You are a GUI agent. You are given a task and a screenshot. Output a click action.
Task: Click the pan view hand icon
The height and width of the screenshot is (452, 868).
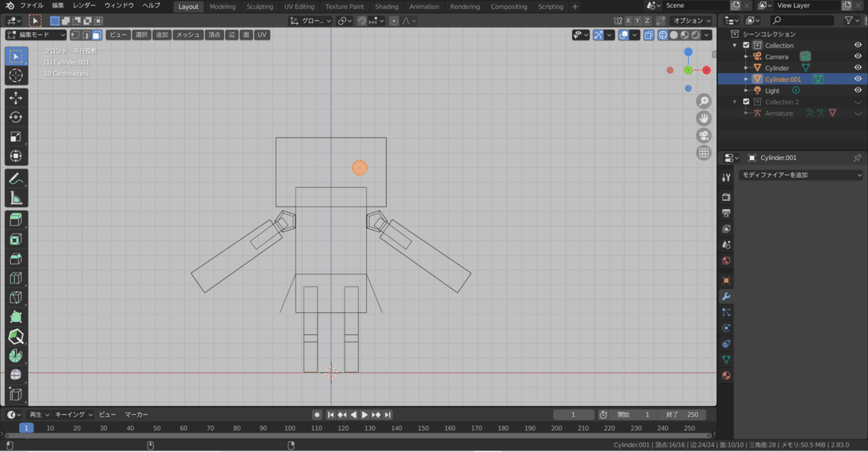point(703,118)
